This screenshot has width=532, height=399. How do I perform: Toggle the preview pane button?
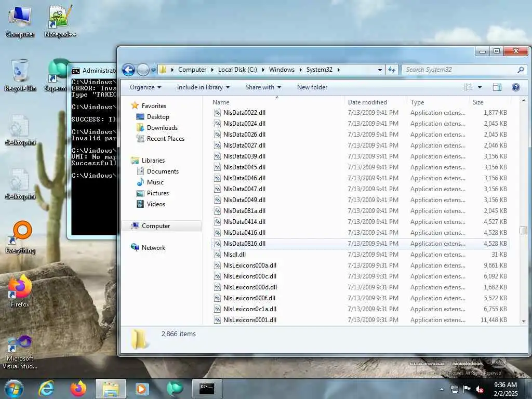[x=497, y=87]
